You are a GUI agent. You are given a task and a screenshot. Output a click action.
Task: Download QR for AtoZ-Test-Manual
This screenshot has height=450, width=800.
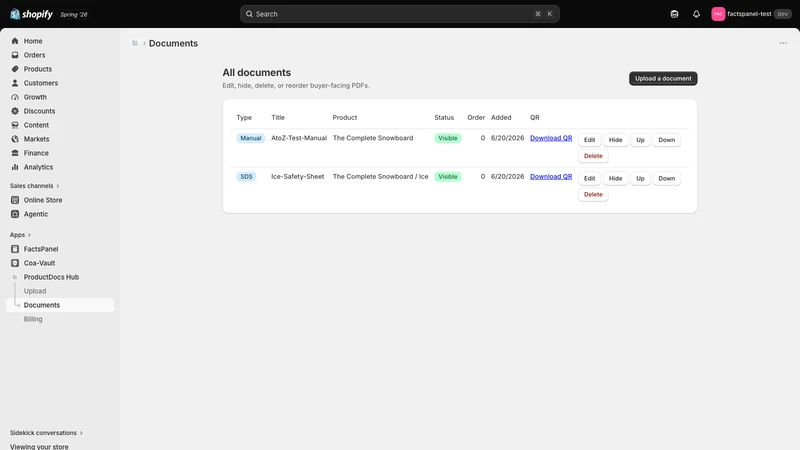(551, 138)
